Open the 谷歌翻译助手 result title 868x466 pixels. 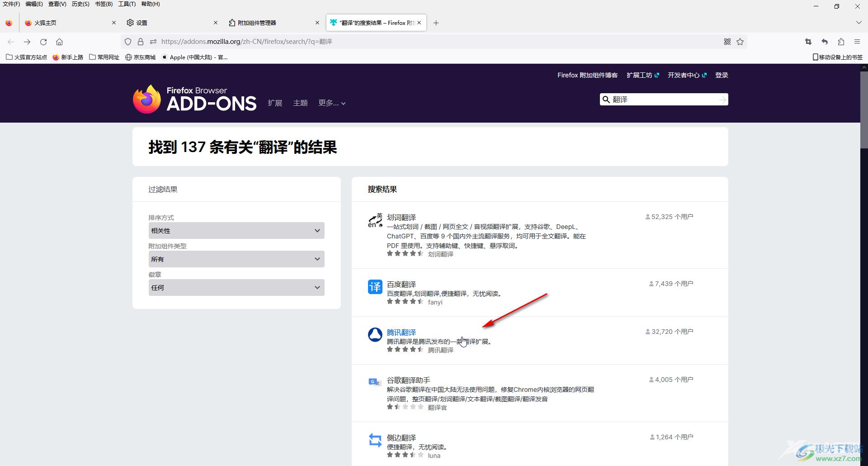pos(409,380)
